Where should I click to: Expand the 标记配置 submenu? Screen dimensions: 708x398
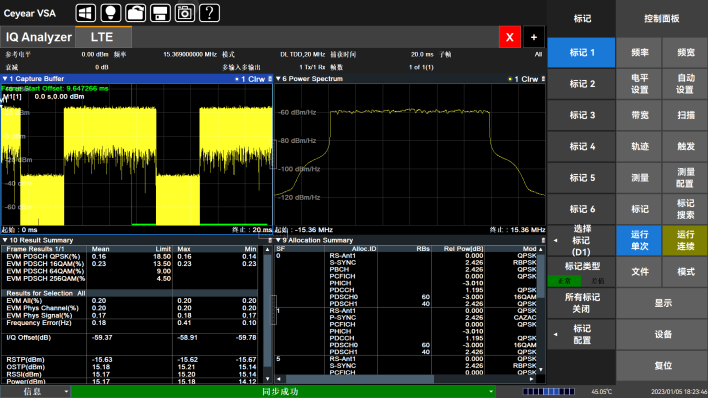(x=582, y=334)
